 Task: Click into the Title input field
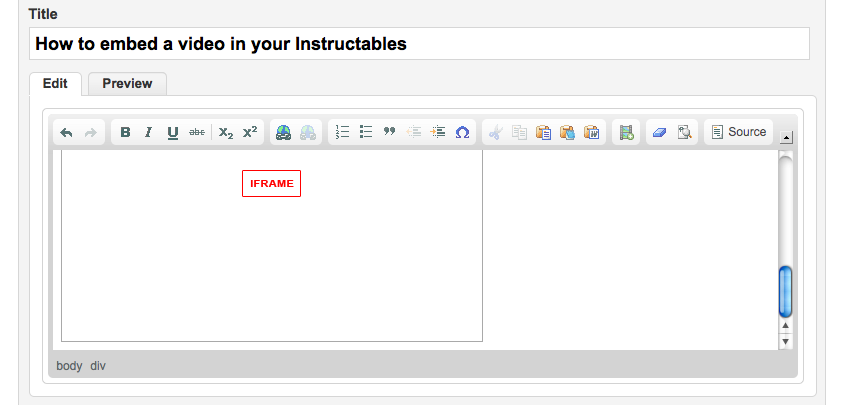[419, 44]
